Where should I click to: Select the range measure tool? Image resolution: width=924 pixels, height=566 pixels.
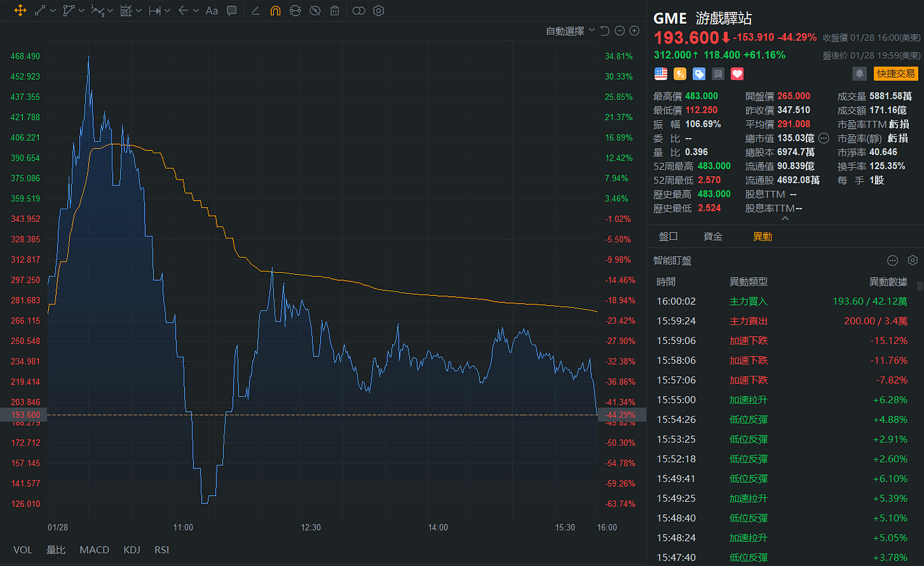(155, 11)
